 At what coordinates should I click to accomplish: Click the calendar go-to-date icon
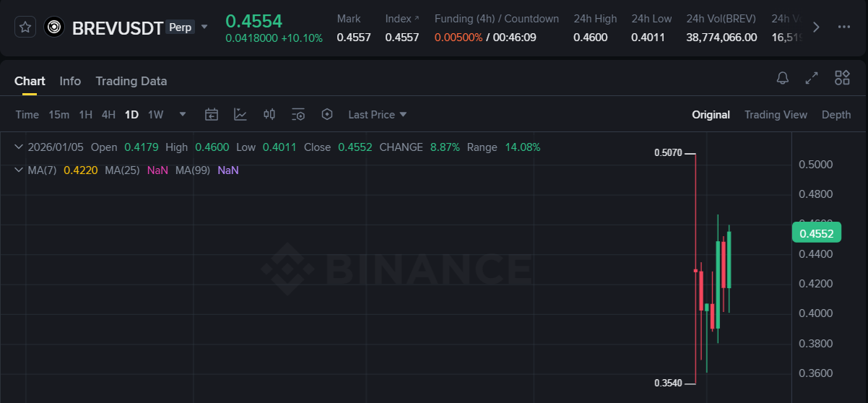coord(212,114)
